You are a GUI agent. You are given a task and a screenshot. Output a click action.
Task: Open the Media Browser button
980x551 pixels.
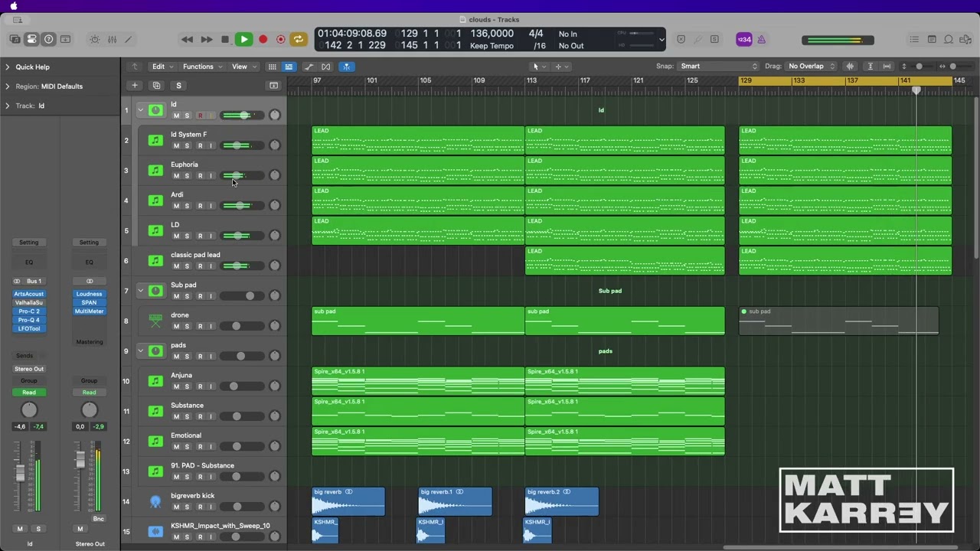[x=965, y=39]
